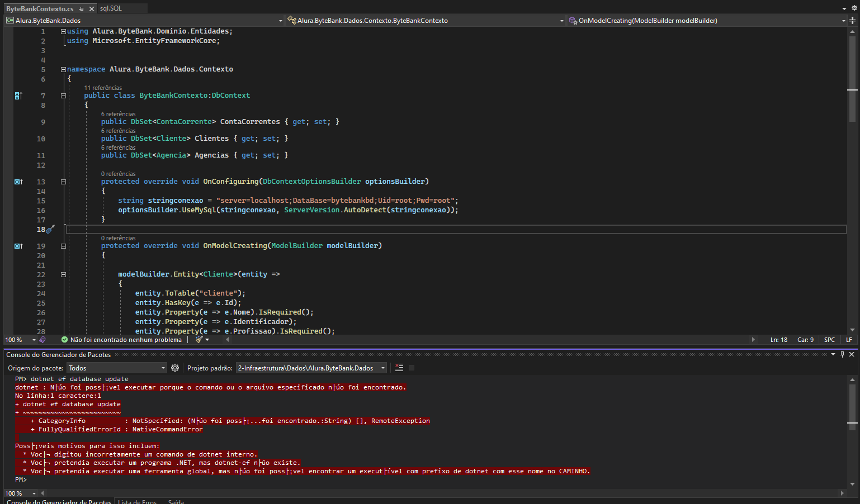Click the console scroll up arrow
The height and width of the screenshot is (504, 860).
[x=852, y=379]
